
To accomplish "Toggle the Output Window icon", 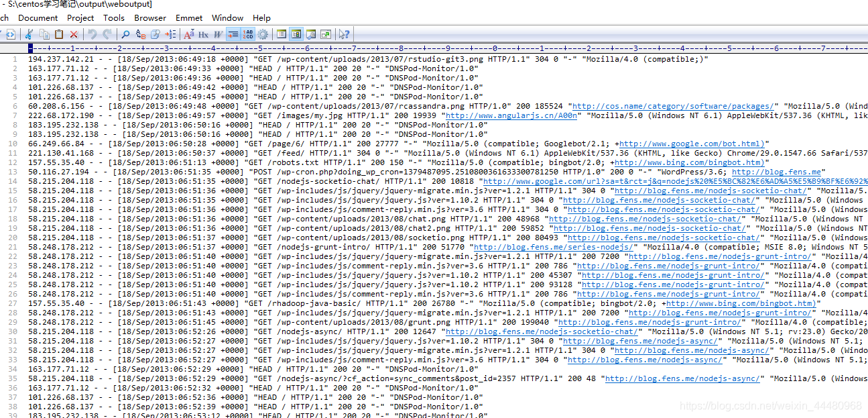I will pos(311,34).
